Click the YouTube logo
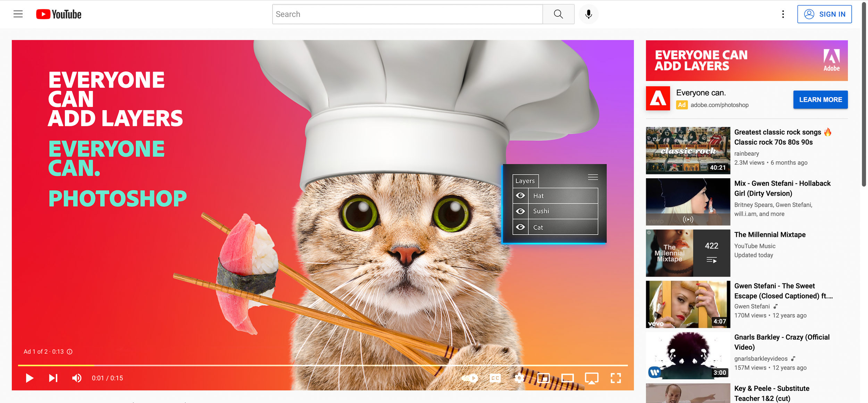Viewport: 868px width, 403px height. (59, 14)
